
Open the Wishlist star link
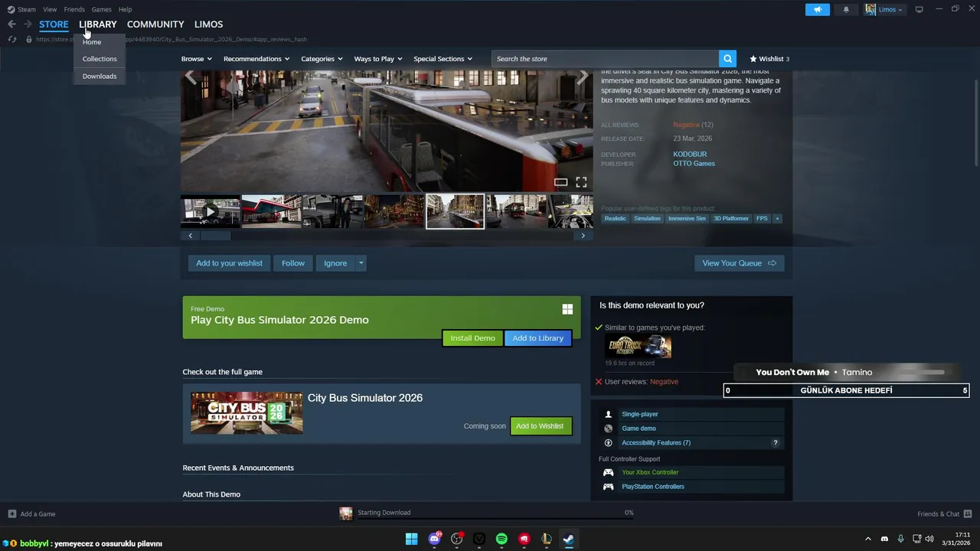point(769,59)
